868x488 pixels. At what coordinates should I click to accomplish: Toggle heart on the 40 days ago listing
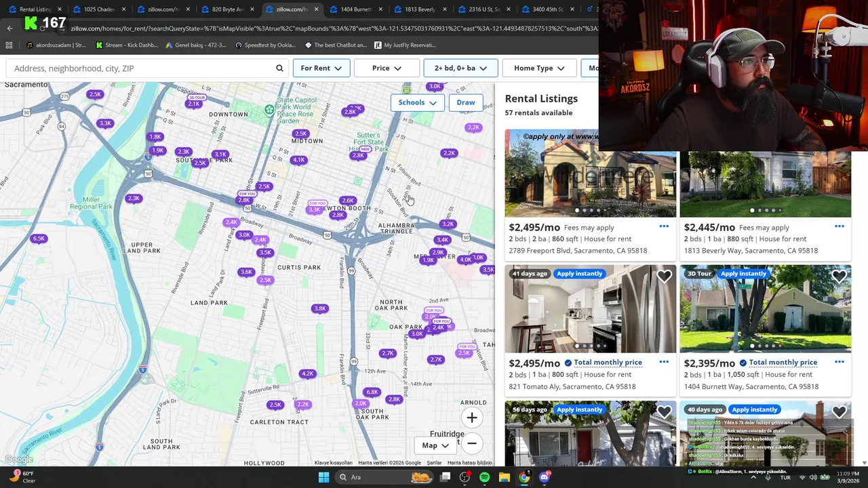click(839, 412)
